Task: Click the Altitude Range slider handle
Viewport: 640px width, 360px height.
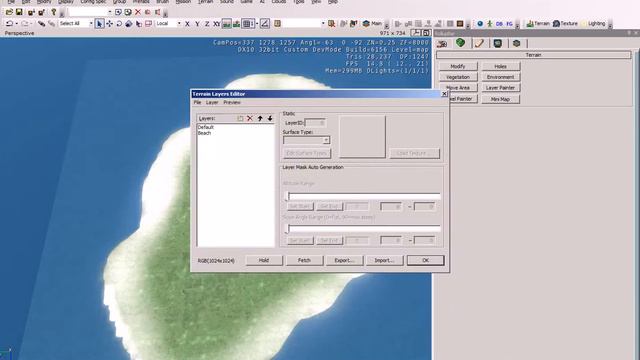Action: pos(287,197)
